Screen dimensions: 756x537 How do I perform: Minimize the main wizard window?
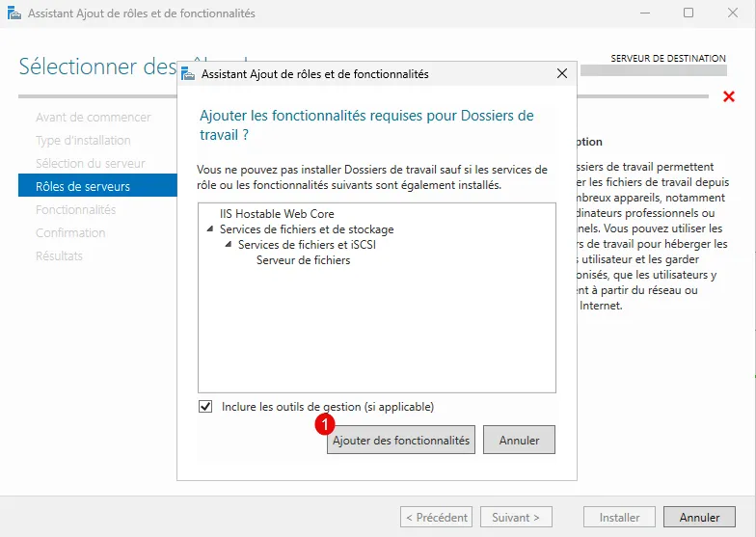(x=644, y=13)
